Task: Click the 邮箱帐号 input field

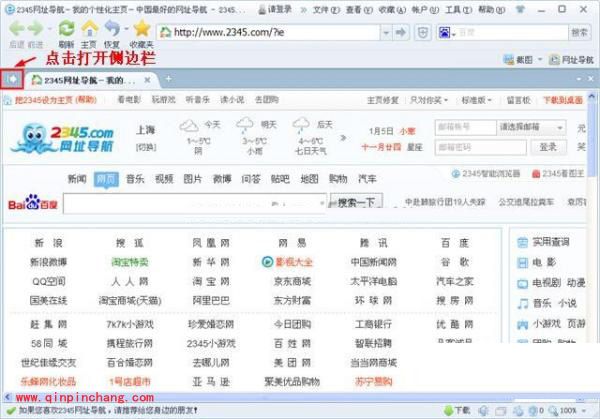Action: 466,127
